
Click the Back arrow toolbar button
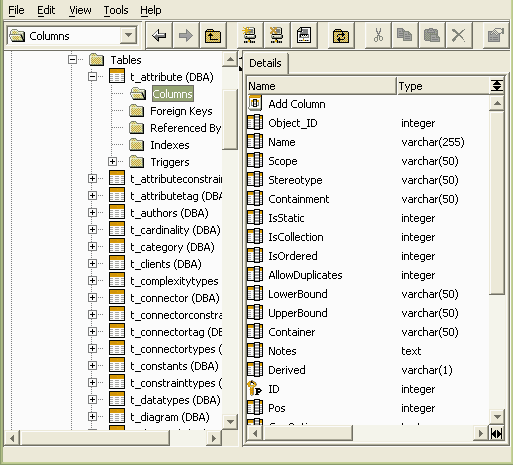(159, 35)
